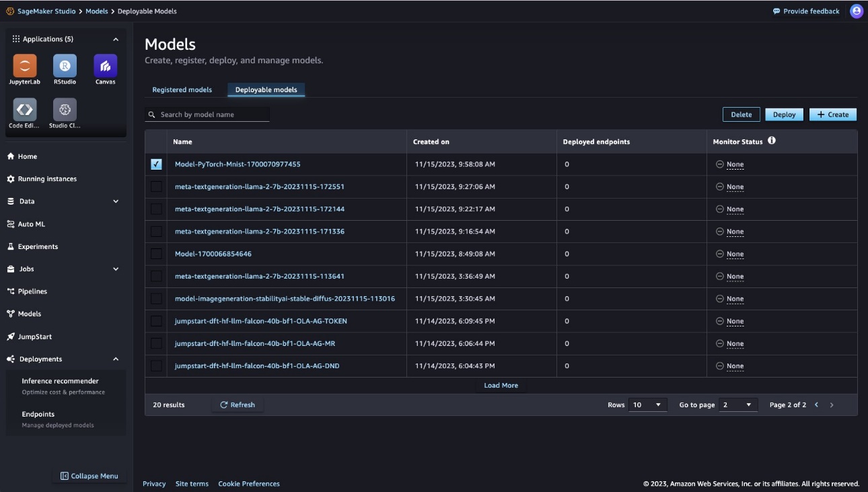The height and width of the screenshot is (492, 868).
Task: Go to the previous page arrow
Action: point(817,405)
